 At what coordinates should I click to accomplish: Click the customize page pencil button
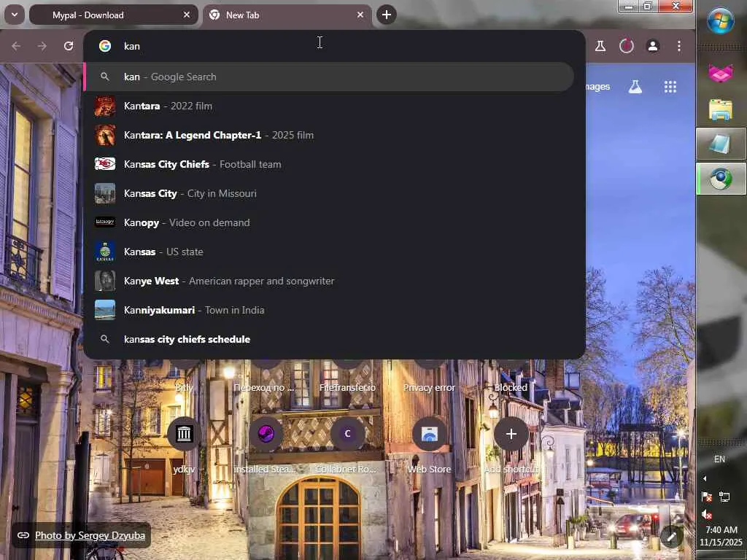(671, 537)
